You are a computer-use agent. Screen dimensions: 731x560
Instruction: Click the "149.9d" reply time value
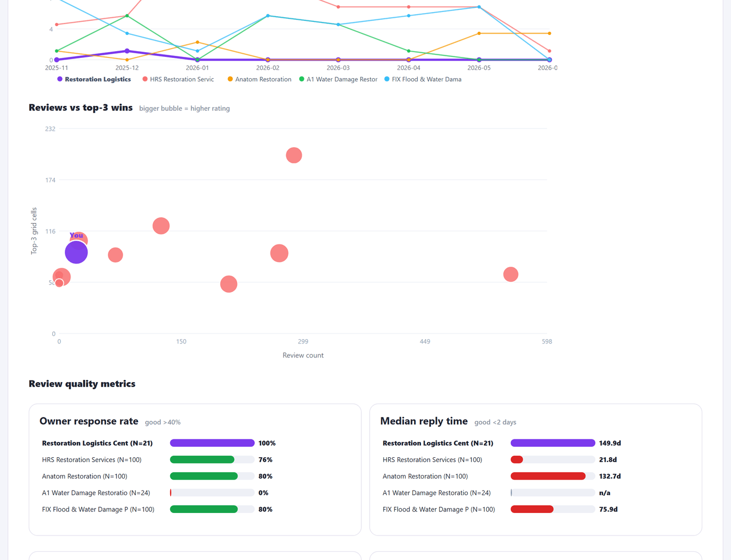tap(610, 443)
